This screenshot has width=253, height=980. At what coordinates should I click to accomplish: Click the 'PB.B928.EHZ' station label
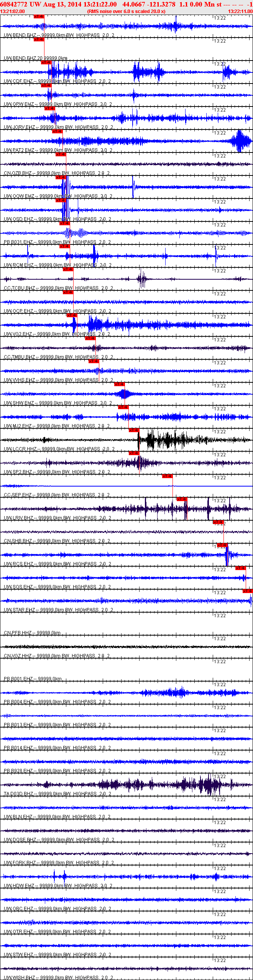(x=18, y=771)
